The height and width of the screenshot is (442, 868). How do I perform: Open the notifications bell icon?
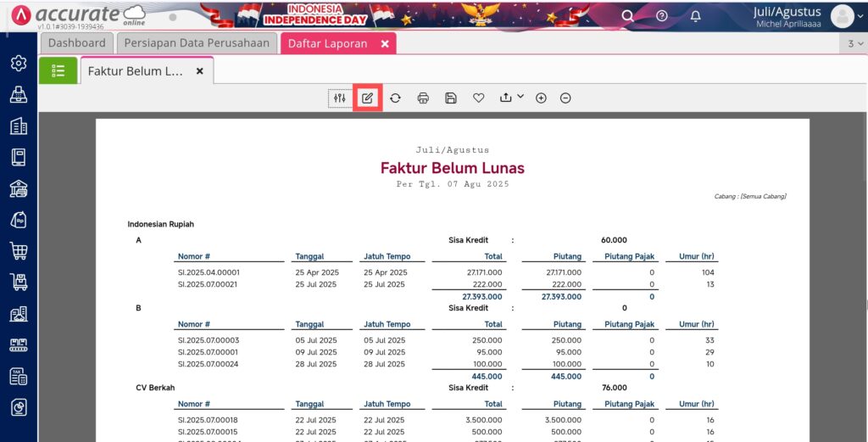tap(695, 16)
